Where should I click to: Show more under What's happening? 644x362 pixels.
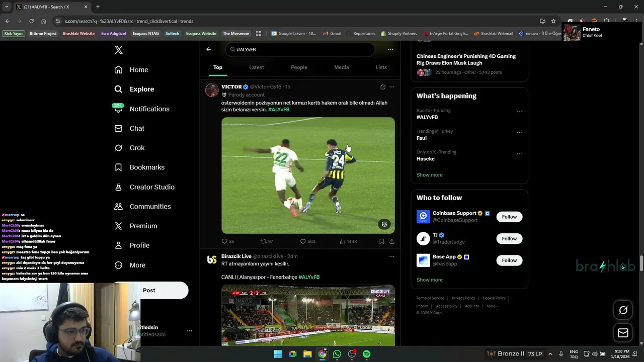point(429,175)
